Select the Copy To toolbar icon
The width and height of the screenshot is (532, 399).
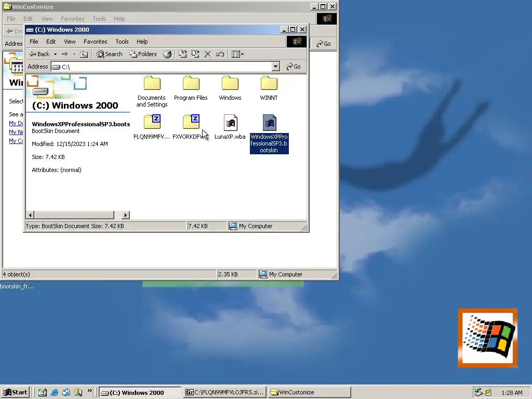195,54
